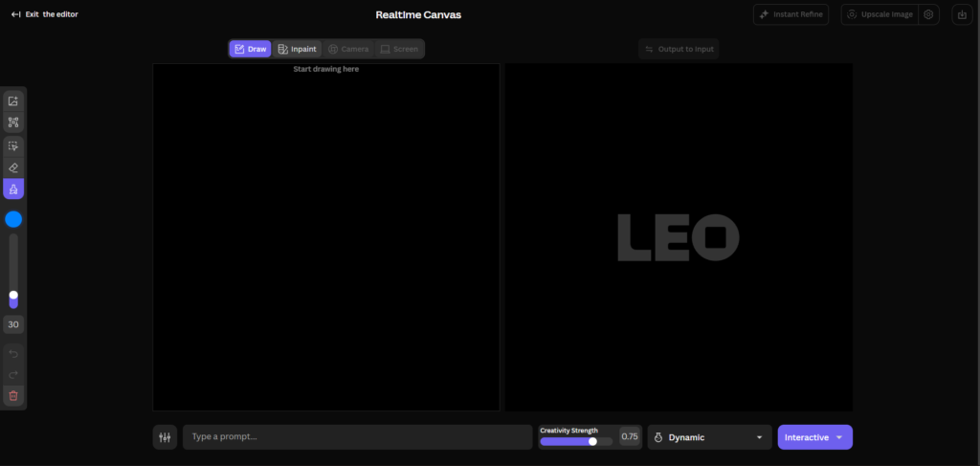Select the brush pen tool

13,189
